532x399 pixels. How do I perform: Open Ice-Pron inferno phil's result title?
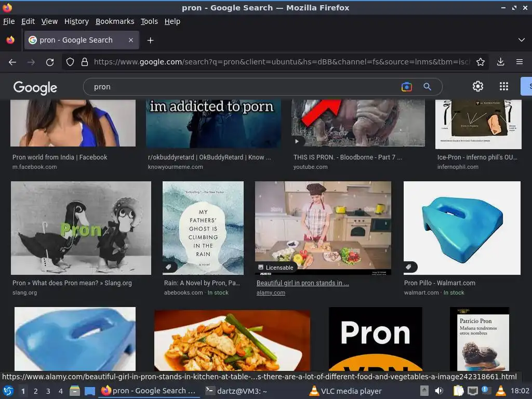(x=477, y=157)
